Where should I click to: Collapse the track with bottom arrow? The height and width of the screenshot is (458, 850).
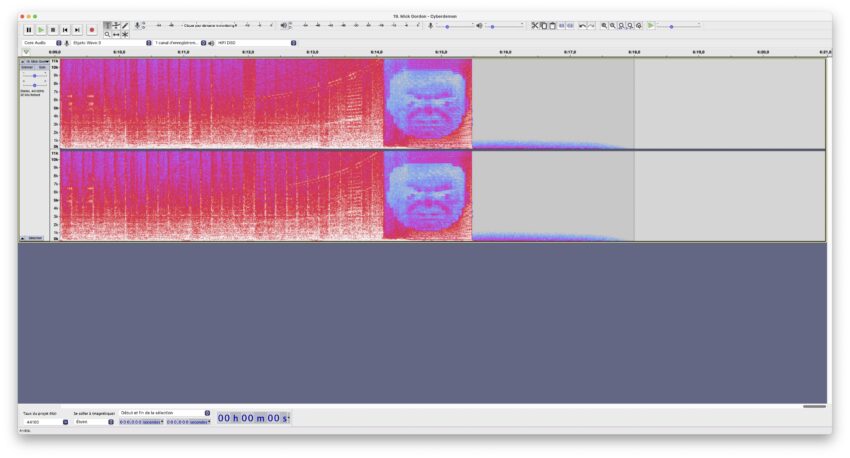pyautogui.click(x=23, y=238)
